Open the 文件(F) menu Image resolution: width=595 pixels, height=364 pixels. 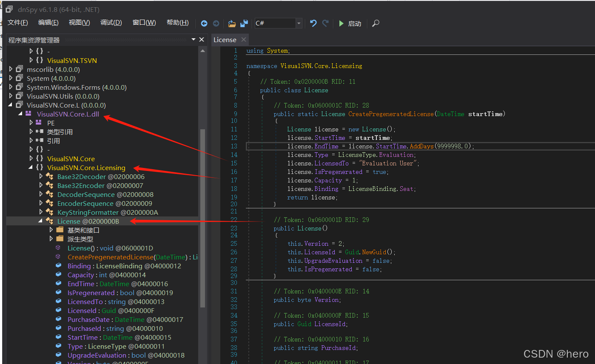18,23
